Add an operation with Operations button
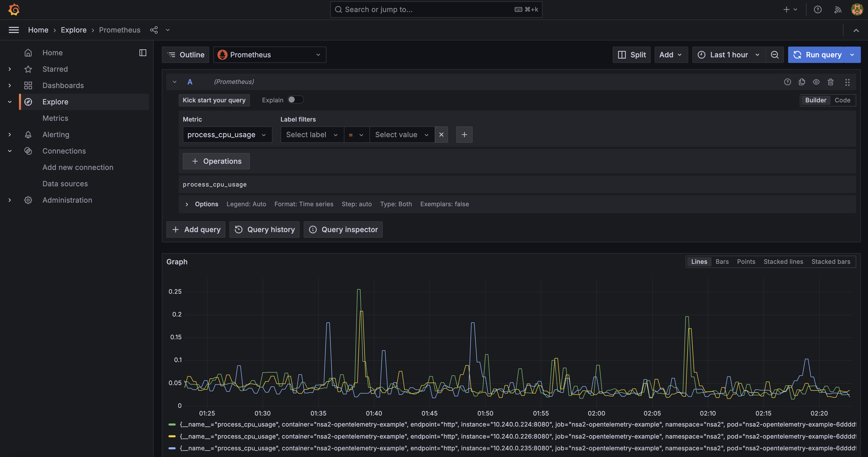The height and width of the screenshot is (457, 868). click(216, 161)
